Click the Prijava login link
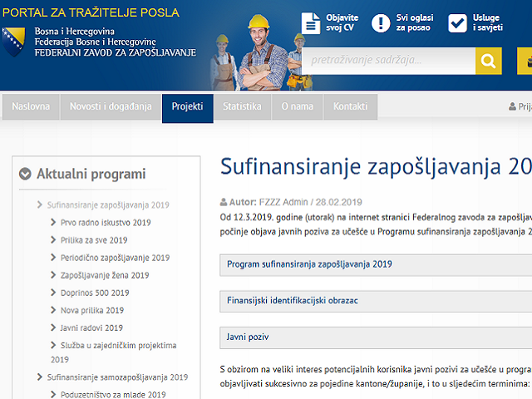This screenshot has height=399, width=532. (525, 106)
